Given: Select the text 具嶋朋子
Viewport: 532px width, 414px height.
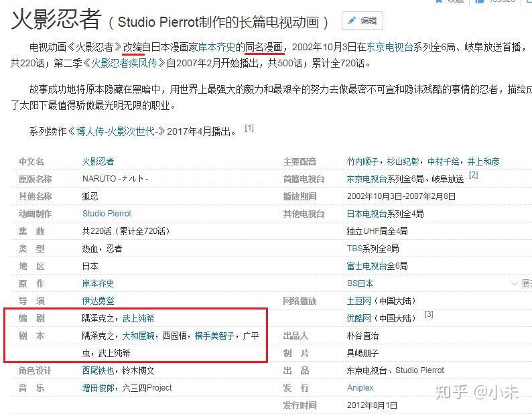Looking at the screenshot, I should (362, 353).
